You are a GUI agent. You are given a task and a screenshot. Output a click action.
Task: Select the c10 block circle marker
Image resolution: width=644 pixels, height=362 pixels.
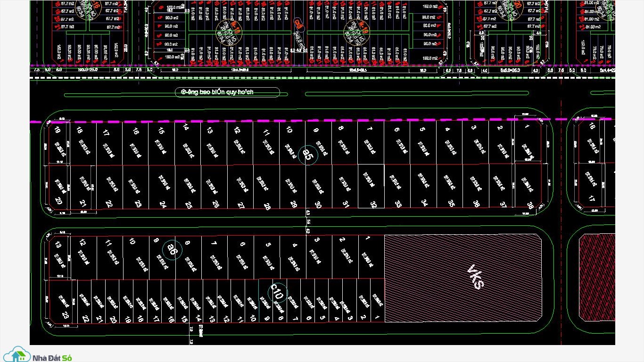coord(277,293)
